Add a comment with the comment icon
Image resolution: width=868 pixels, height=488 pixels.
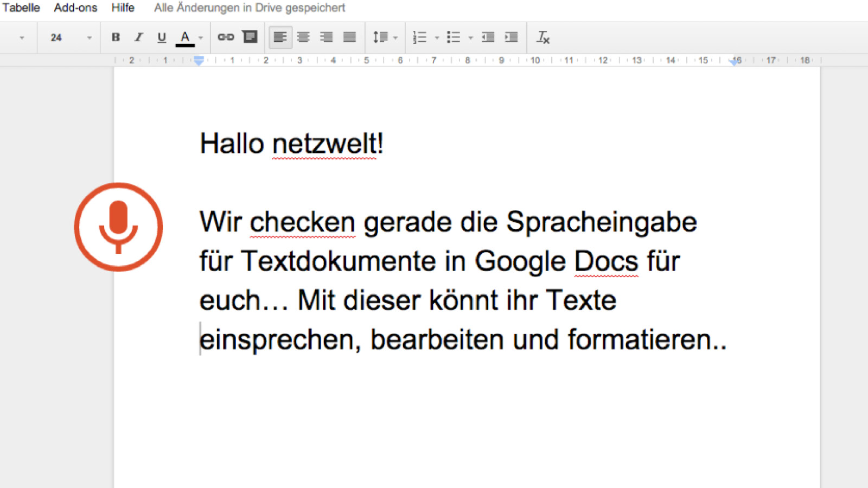pyautogui.click(x=250, y=37)
